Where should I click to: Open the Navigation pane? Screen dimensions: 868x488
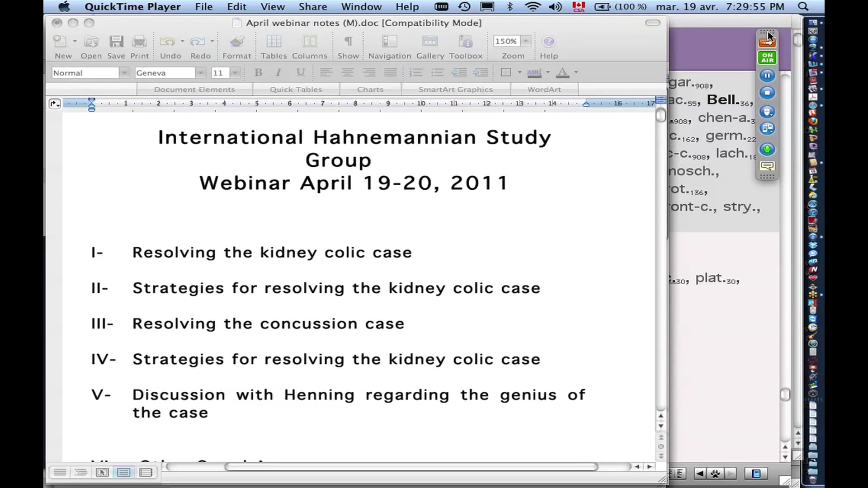[389, 45]
